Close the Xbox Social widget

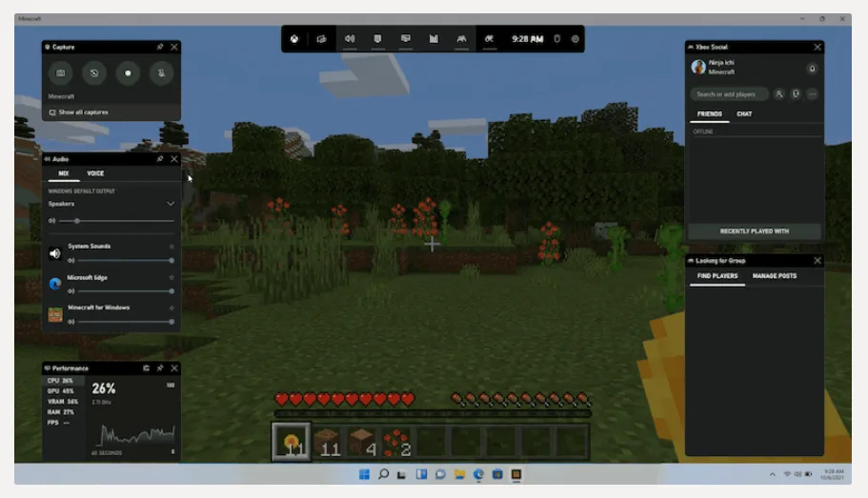818,47
